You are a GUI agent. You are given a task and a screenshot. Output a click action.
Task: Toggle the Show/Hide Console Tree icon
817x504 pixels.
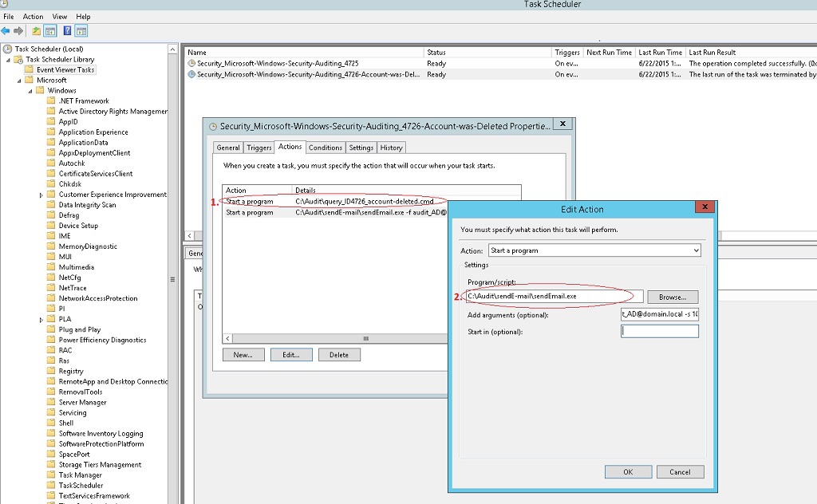point(49,31)
